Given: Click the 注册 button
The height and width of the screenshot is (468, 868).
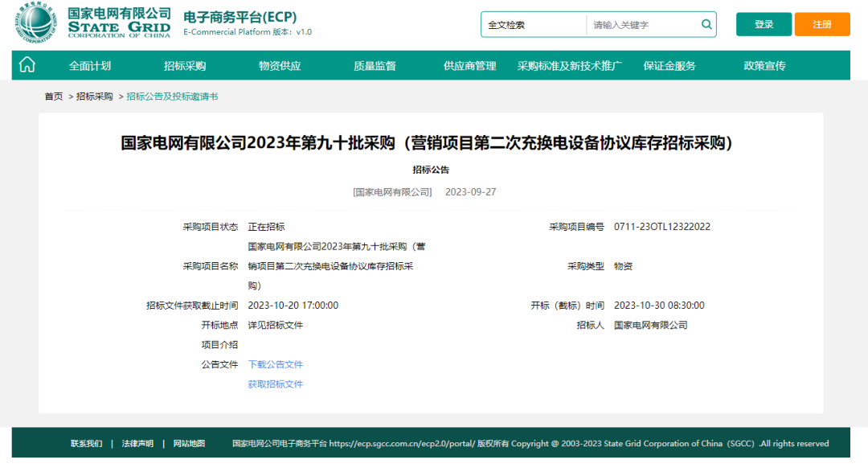Looking at the screenshot, I should pos(822,24).
